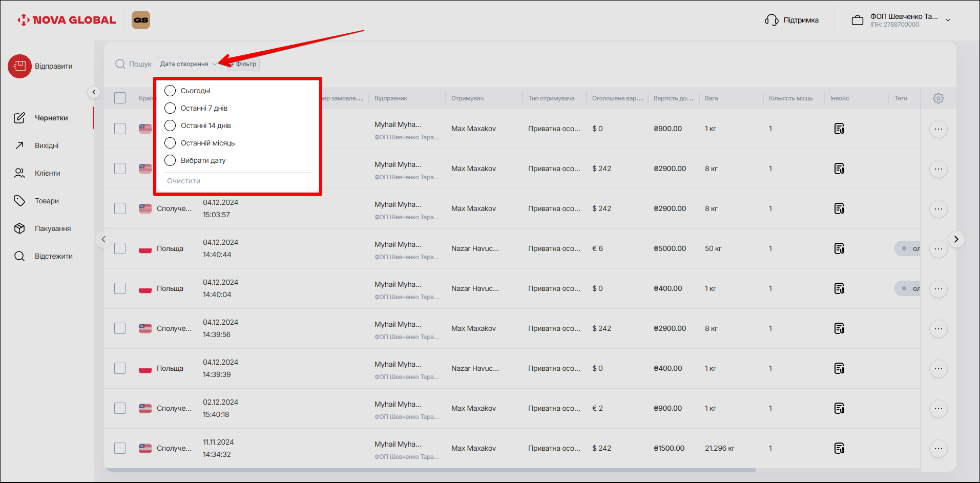Screen dimensions: 980x483
Task: Click the GS badge icon in header
Action: 141,20
